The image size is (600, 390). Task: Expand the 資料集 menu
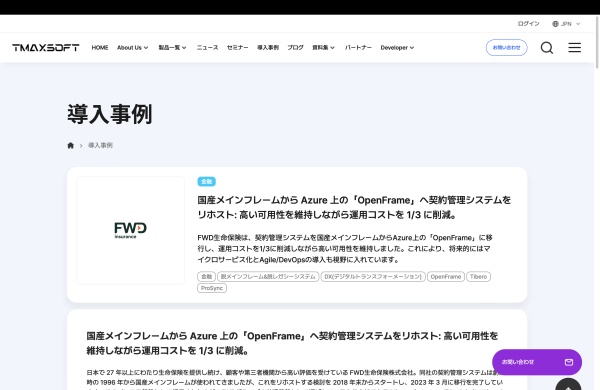coord(323,47)
